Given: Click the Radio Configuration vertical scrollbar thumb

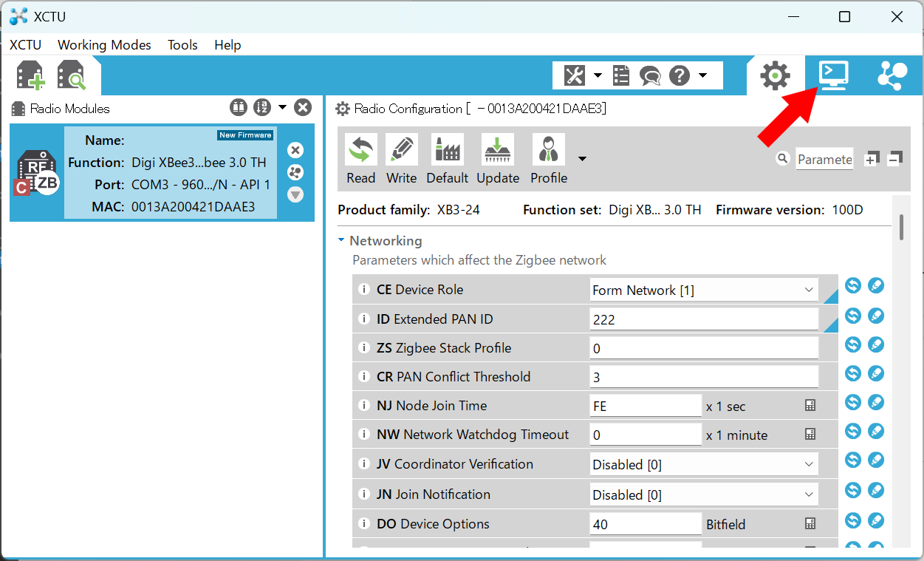Looking at the screenshot, I should click(901, 228).
